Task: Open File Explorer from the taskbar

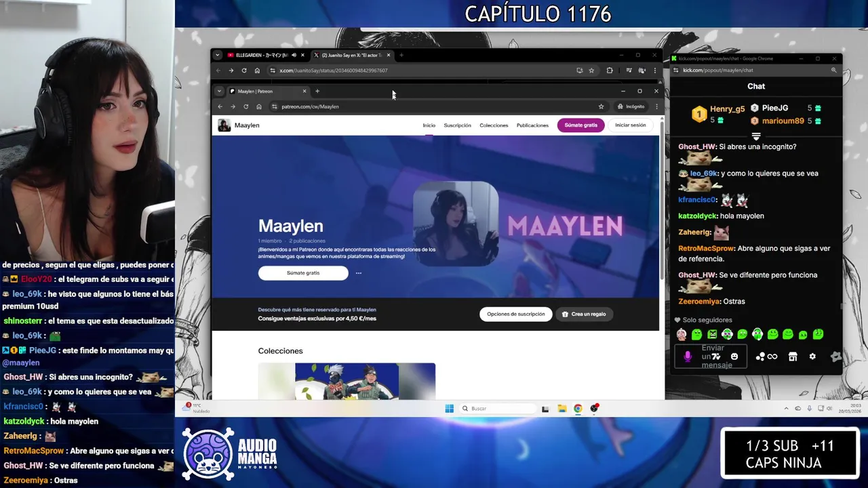Action: coord(561,408)
